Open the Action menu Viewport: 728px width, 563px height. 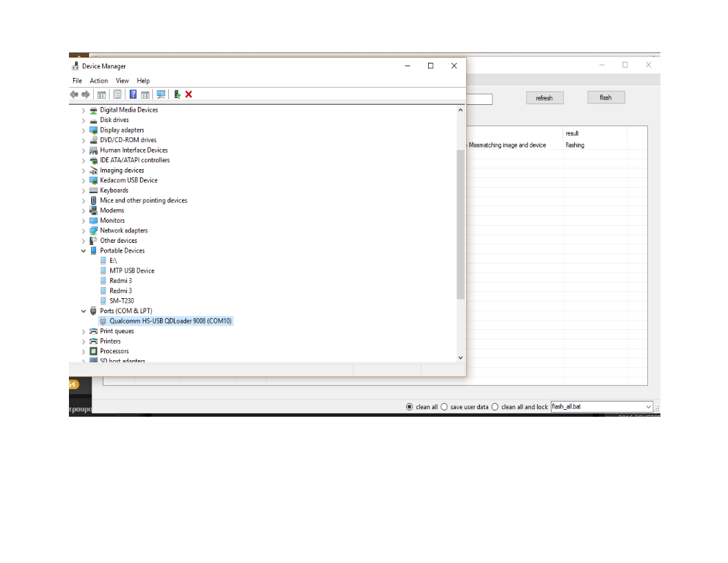(x=99, y=81)
